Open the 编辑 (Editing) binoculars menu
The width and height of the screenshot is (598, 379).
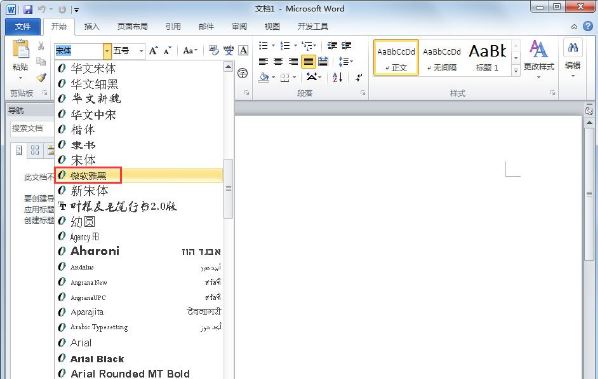pyautogui.click(x=573, y=58)
